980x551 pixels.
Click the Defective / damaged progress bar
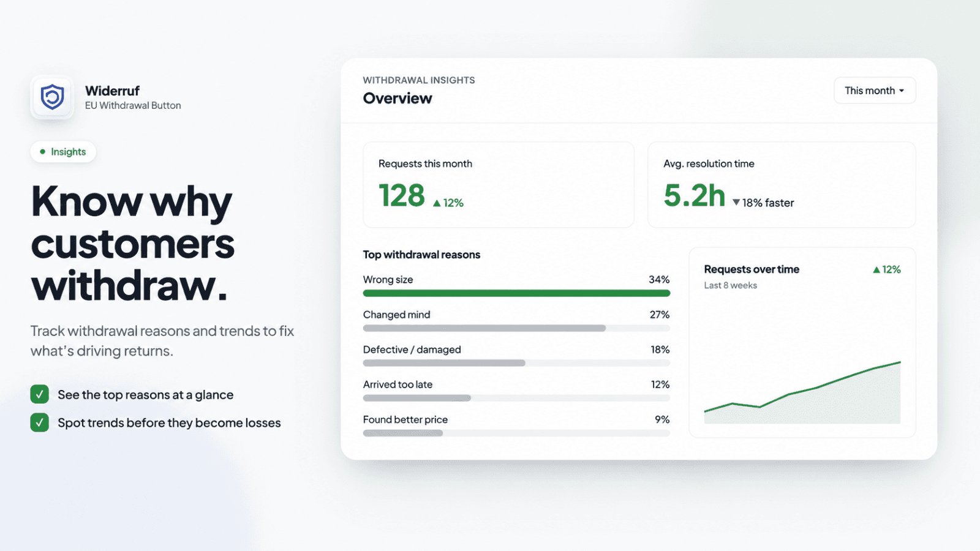click(516, 363)
